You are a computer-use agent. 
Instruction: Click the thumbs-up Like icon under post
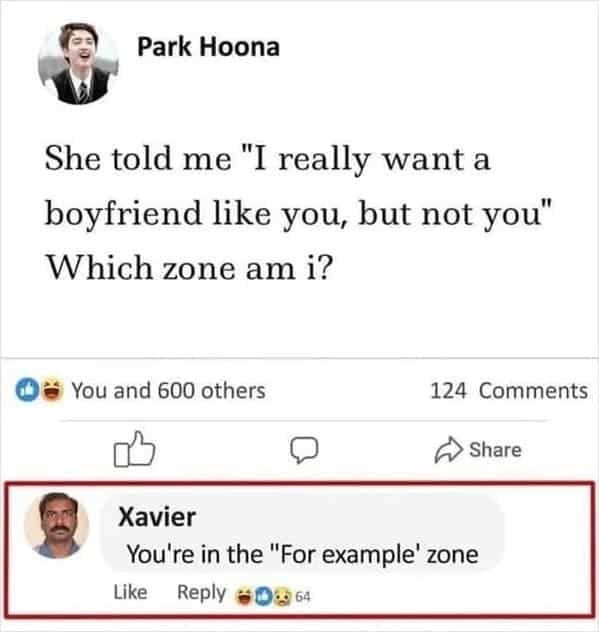[x=134, y=449]
